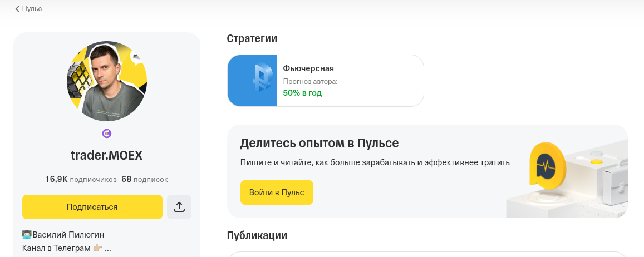Open the Фьючерсная strategy title
Image resolution: width=644 pixels, height=257 pixels.
(x=308, y=68)
